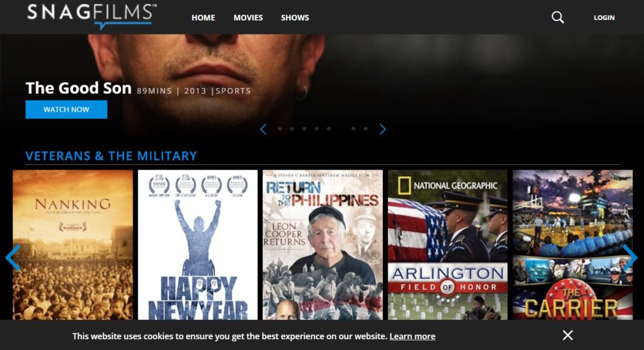Click the SnagFilms logo
The height and width of the screenshot is (350, 644).
(x=92, y=16)
